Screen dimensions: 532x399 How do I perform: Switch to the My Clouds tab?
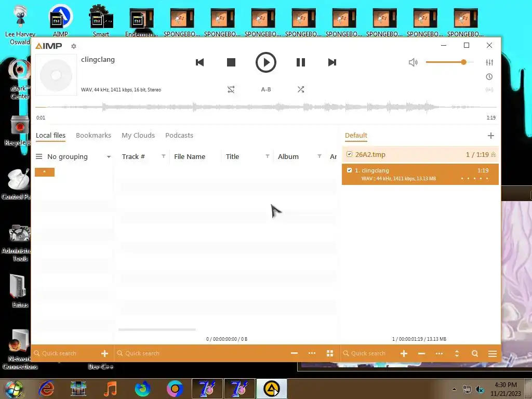(138, 136)
